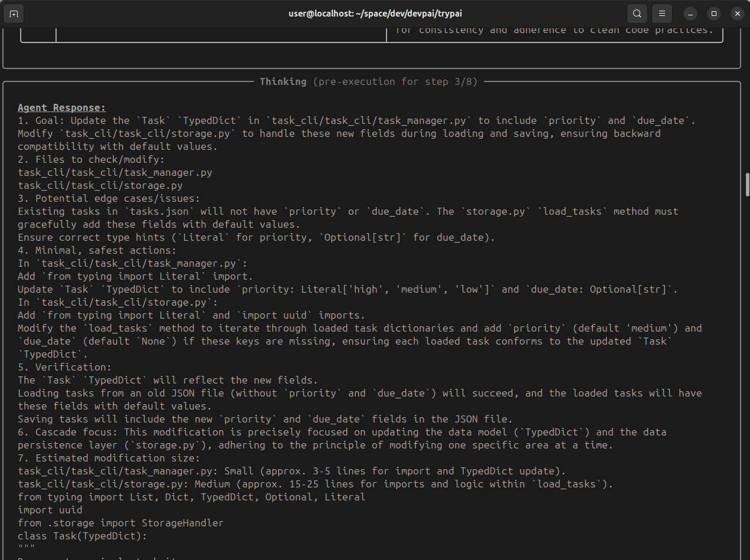The height and width of the screenshot is (560, 750).
Task: Click the 'from typing import List' code line
Action: pyautogui.click(x=191, y=497)
